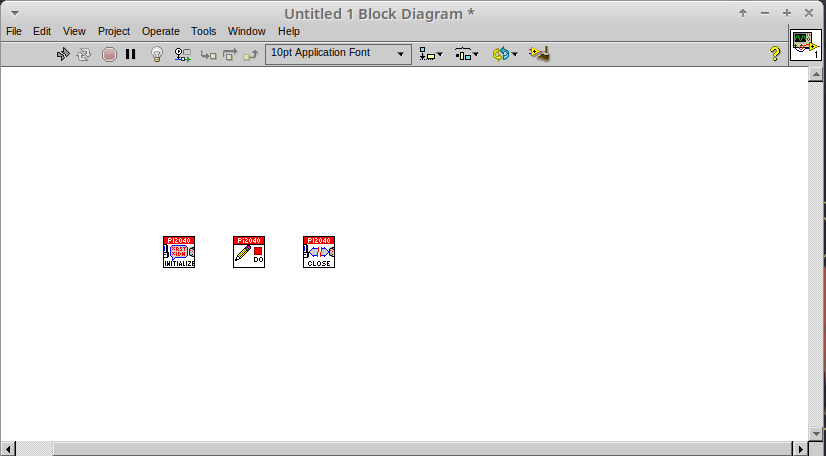Click the VI icon pane thumbnail

click(806, 46)
